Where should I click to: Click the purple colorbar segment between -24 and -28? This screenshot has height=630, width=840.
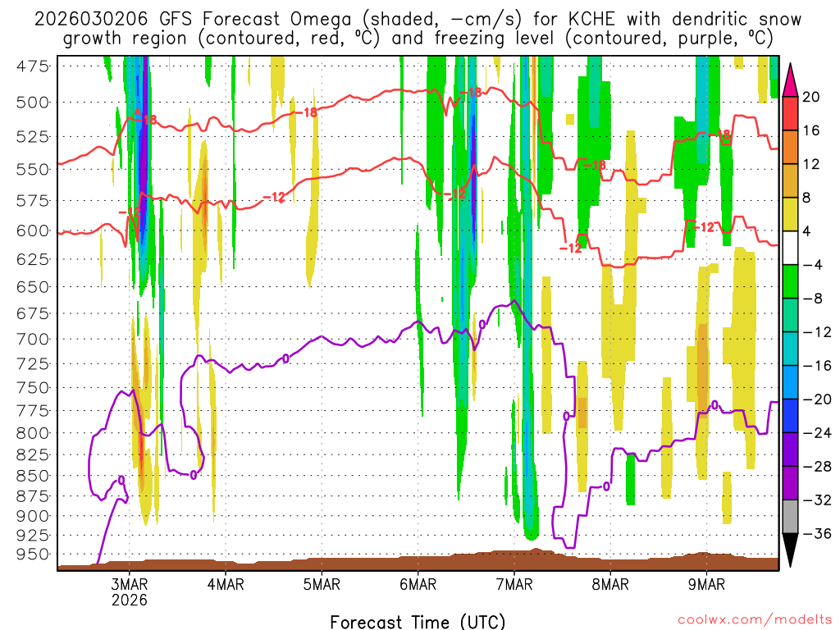pyautogui.click(x=790, y=450)
